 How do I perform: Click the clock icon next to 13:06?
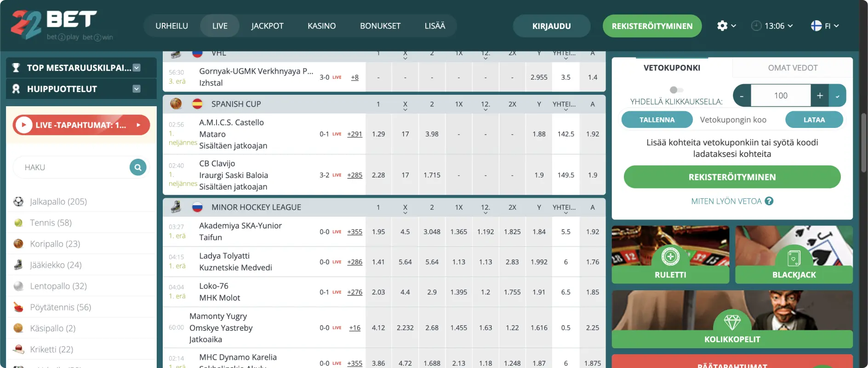click(x=756, y=26)
